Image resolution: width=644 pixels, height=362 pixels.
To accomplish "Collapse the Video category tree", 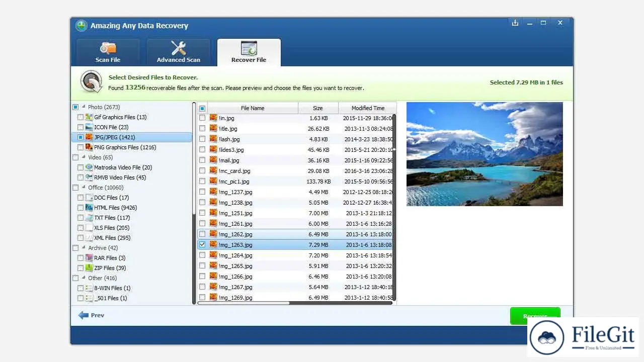I will click(84, 157).
